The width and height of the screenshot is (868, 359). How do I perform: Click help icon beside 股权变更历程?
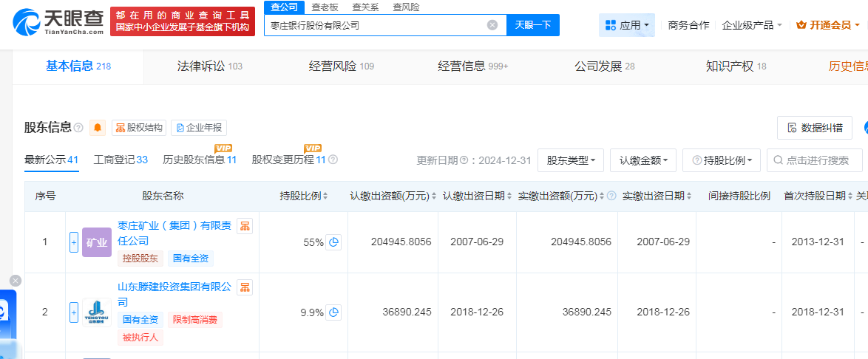point(333,160)
